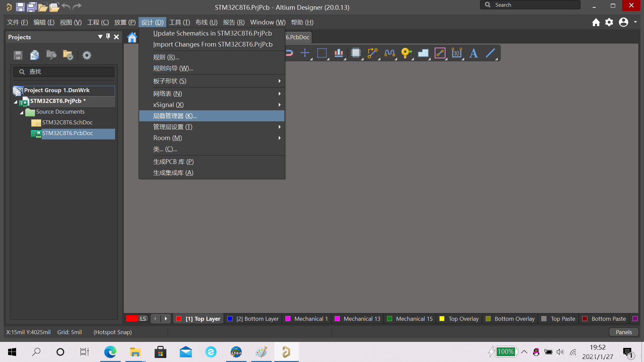Open project options gear in Projects panel

coord(87,55)
